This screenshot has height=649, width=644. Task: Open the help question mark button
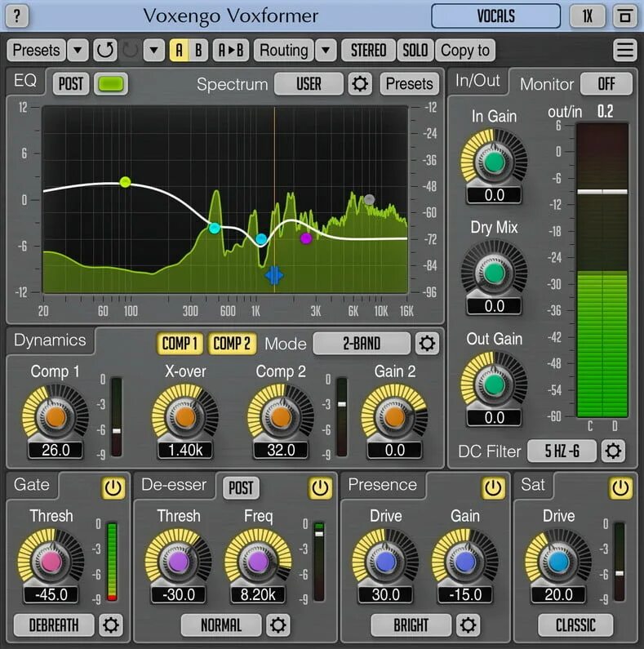17,16
